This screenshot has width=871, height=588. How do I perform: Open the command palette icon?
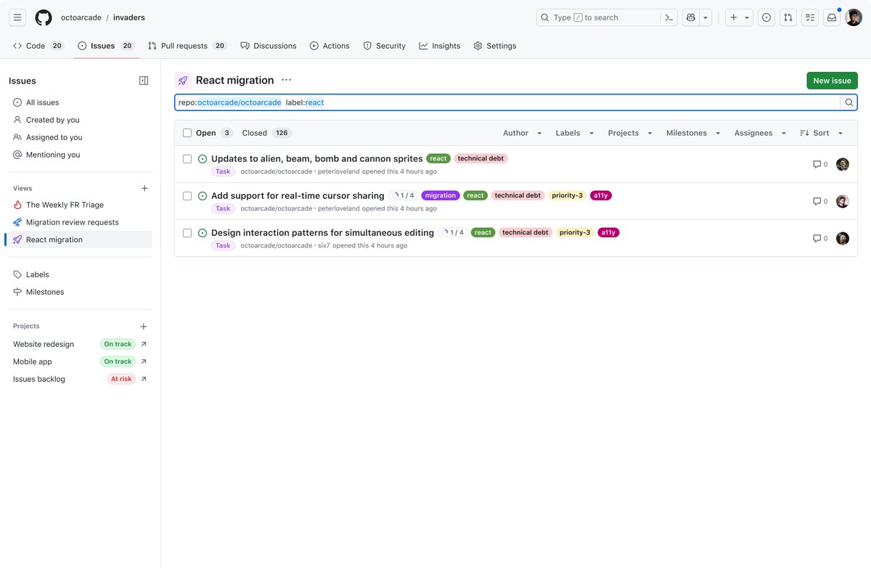669,17
